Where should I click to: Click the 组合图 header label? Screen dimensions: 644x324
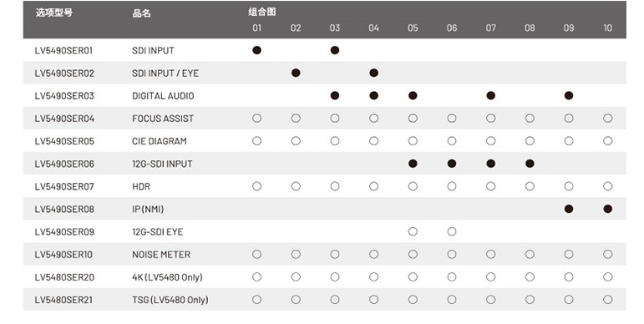click(x=262, y=12)
